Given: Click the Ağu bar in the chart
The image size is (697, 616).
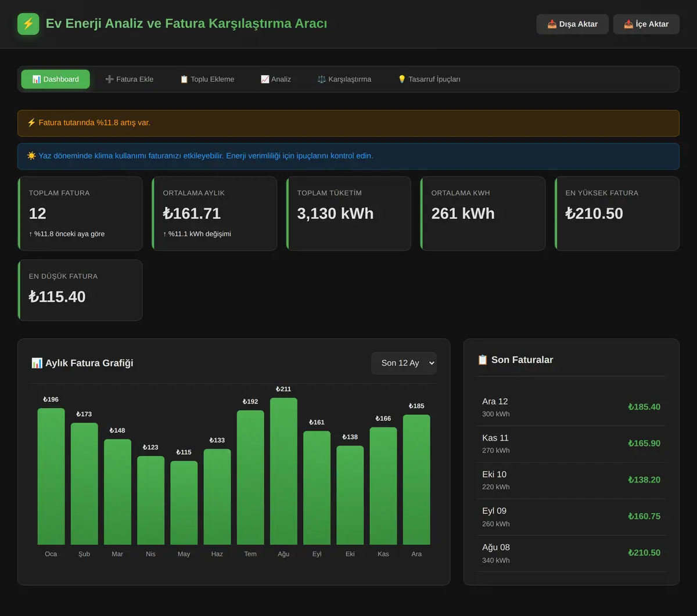Looking at the screenshot, I should (x=283, y=471).
